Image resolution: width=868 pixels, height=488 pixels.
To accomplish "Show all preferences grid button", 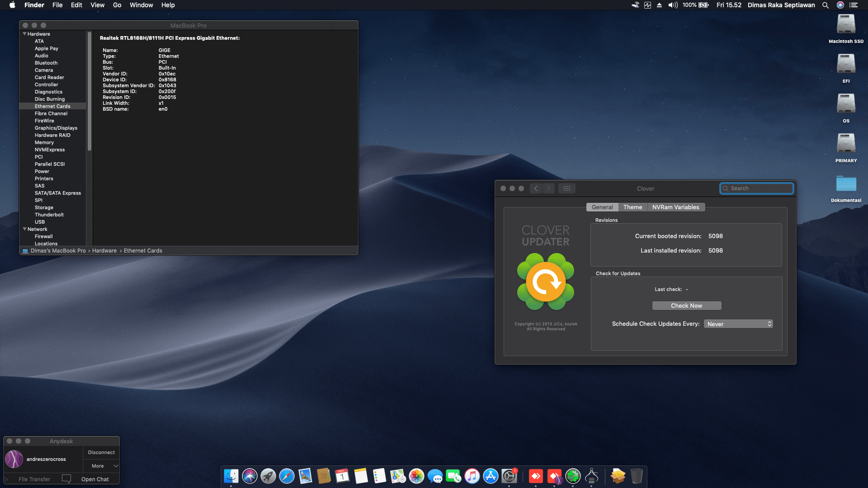I will (566, 188).
